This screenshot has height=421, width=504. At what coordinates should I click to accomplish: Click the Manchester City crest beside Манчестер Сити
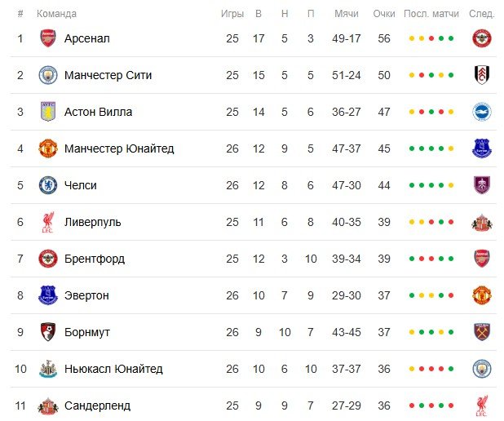point(48,75)
